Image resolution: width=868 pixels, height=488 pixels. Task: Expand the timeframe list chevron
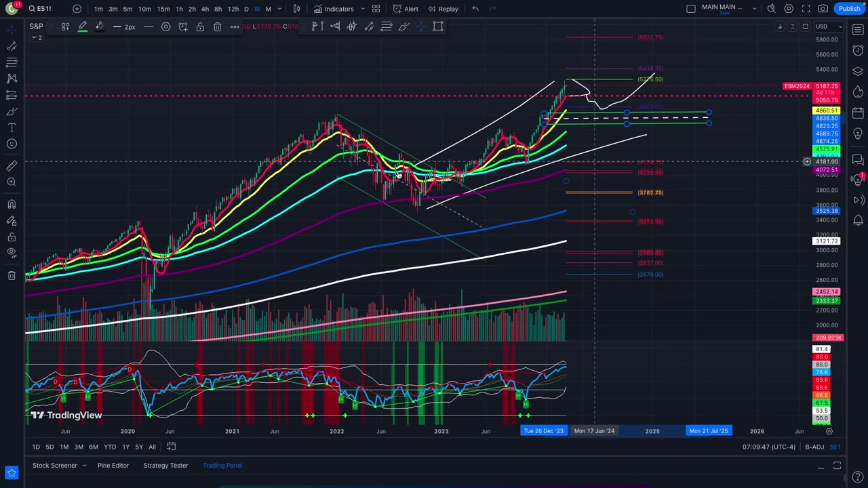[x=279, y=9]
